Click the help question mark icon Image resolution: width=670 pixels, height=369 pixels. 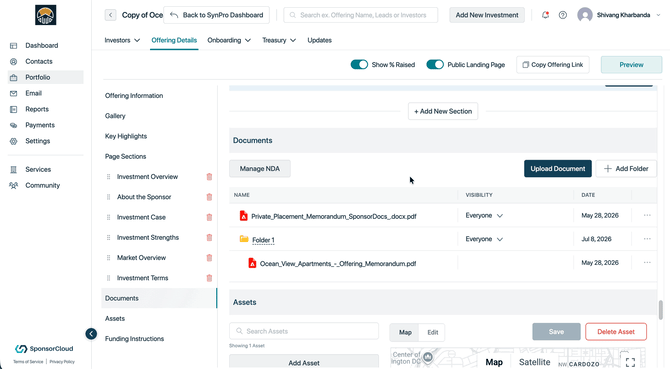(x=563, y=15)
